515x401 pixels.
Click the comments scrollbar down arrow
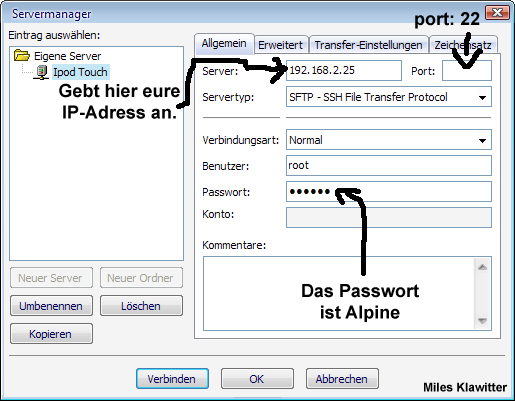(x=482, y=321)
